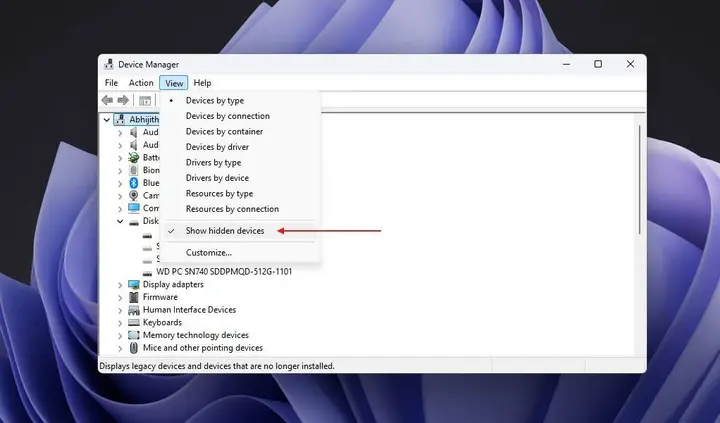Choose Resources by type
Screen dimensions: 720x423
219,193
